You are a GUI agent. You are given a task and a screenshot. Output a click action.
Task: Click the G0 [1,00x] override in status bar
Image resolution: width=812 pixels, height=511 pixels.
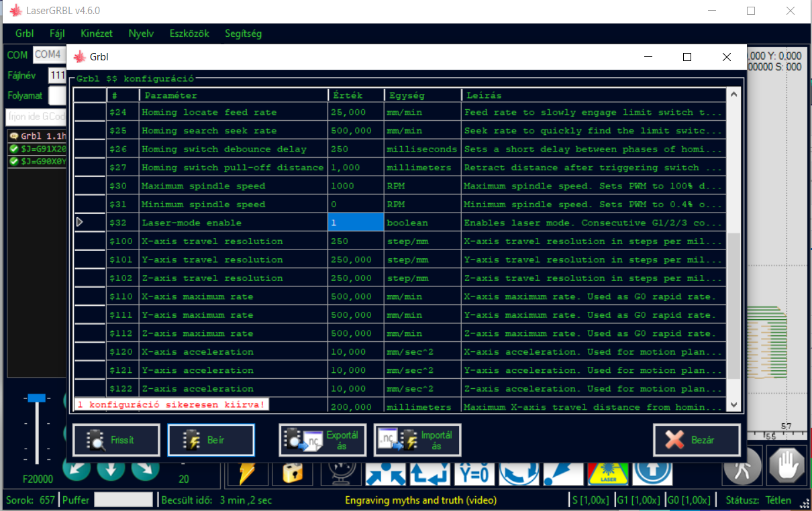689,500
